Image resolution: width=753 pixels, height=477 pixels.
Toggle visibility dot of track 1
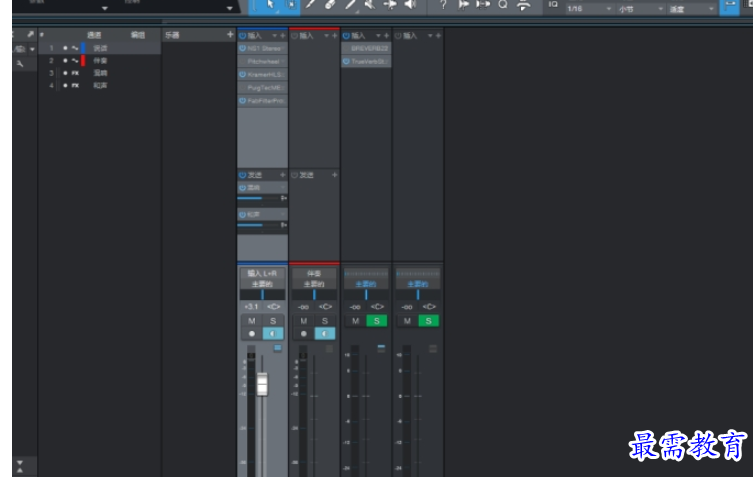click(65, 48)
